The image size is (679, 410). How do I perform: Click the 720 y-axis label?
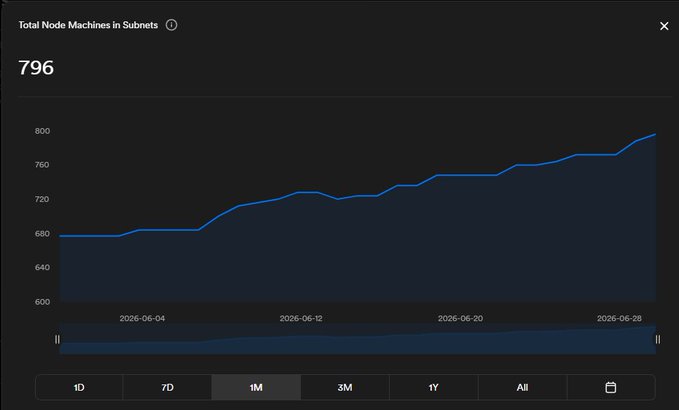[x=42, y=199]
